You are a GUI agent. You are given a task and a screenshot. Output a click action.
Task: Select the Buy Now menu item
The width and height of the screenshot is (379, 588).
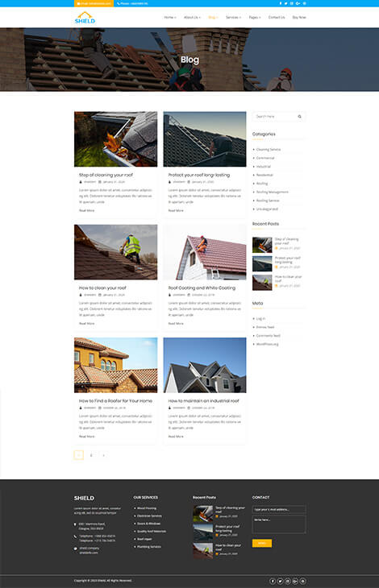tap(299, 17)
